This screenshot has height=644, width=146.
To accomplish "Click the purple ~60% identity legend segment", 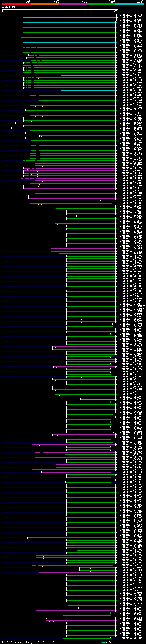I will (x=73, y=4).
